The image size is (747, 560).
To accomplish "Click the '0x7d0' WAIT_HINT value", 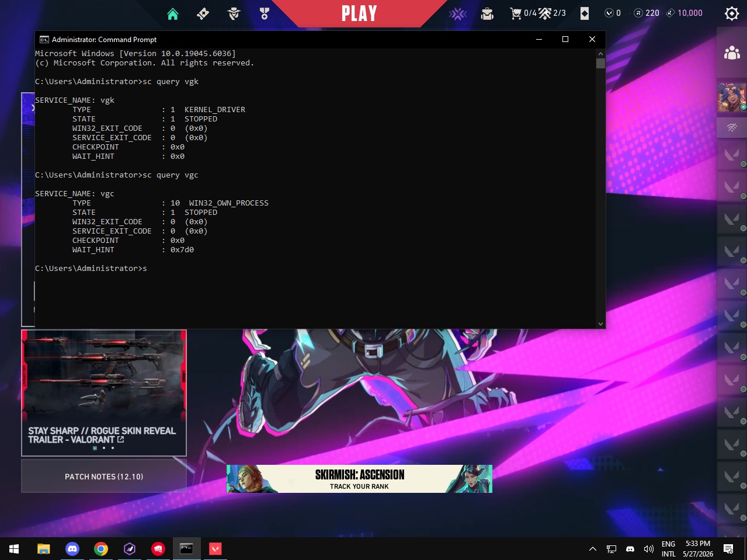I will [182, 250].
